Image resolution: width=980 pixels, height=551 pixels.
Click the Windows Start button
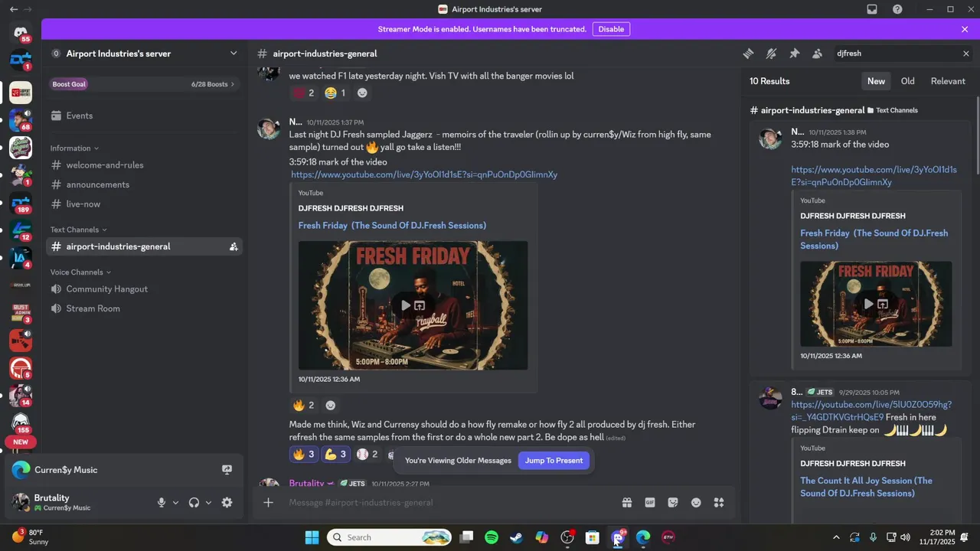tap(312, 537)
